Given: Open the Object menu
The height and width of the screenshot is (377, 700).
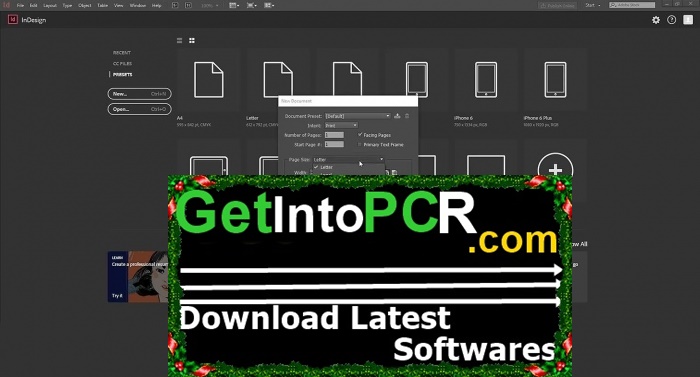Looking at the screenshot, I should coord(85,5).
